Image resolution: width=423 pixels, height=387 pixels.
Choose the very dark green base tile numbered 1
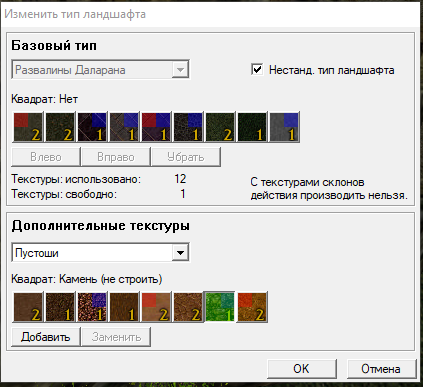pyautogui.click(x=252, y=127)
